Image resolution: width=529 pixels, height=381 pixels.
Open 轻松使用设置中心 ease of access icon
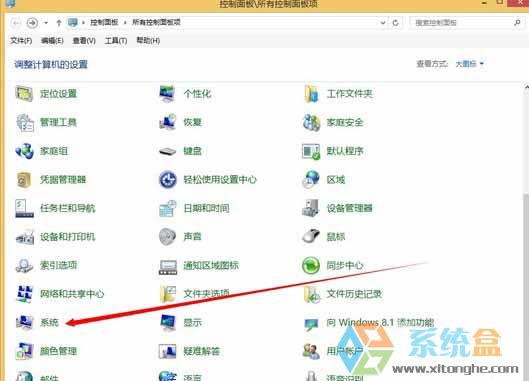click(x=167, y=180)
